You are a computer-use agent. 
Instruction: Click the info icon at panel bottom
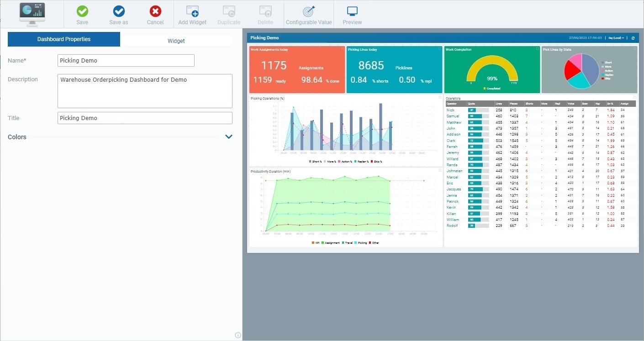(x=238, y=335)
